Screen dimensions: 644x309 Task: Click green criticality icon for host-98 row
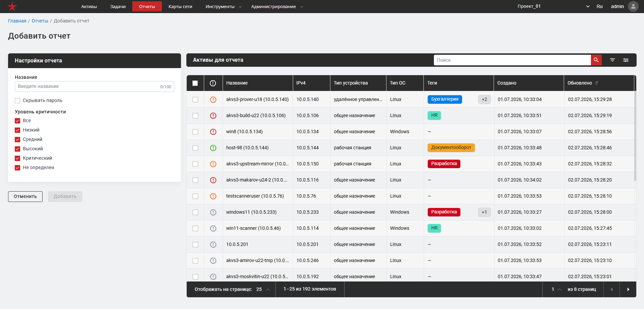pos(213,148)
